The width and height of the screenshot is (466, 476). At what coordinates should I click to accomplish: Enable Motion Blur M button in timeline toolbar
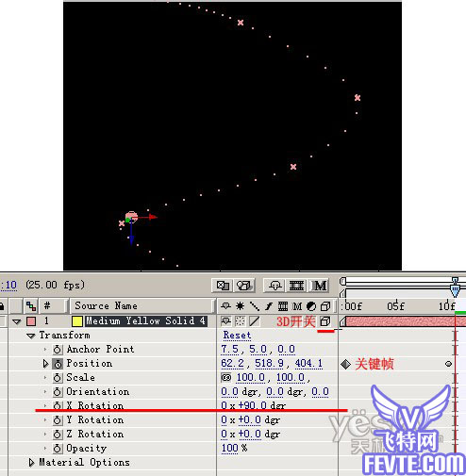319,286
